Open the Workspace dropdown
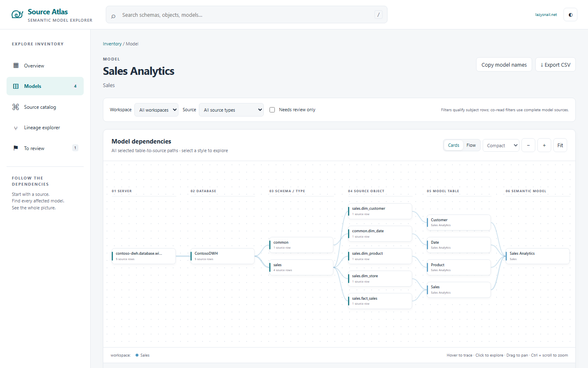The width and height of the screenshot is (588, 368). (x=156, y=110)
